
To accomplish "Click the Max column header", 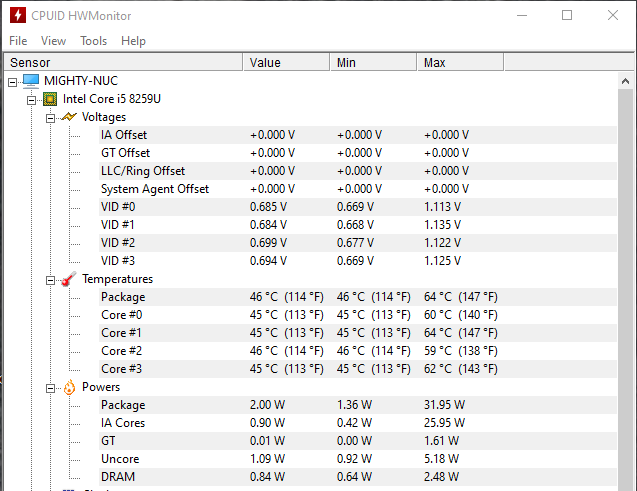I will tap(461, 63).
